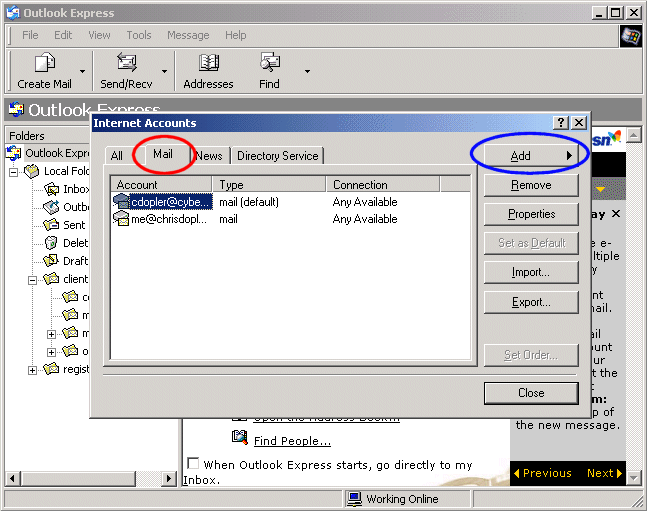Open the View menu
Image resolution: width=647 pixels, height=511 pixels.
pos(99,35)
